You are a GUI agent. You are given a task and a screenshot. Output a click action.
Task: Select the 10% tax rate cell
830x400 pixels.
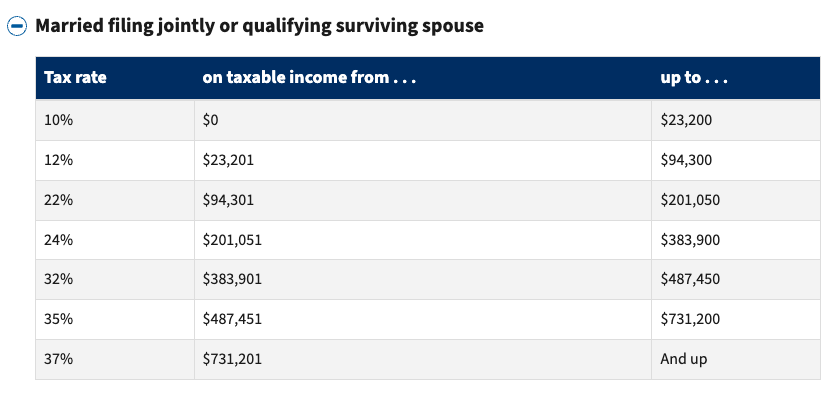click(x=59, y=120)
